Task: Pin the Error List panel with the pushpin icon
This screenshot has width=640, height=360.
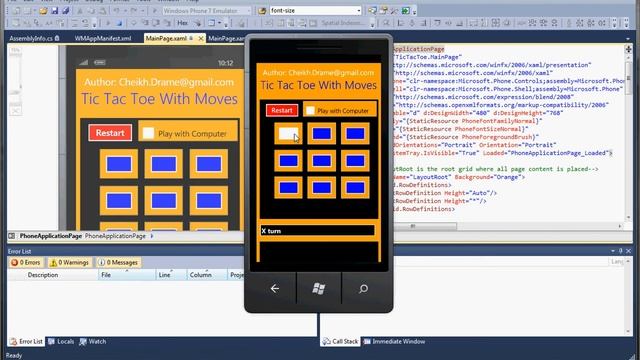Action: click(620, 251)
